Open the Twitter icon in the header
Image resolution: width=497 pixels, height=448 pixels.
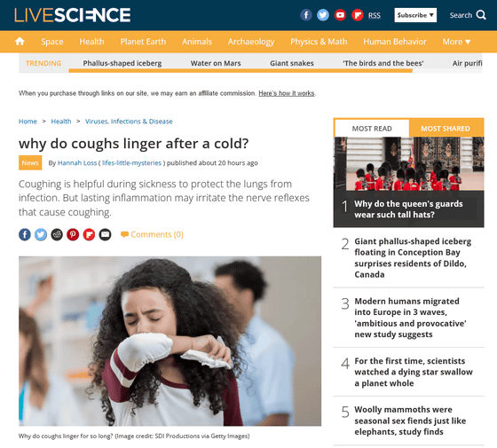323,15
